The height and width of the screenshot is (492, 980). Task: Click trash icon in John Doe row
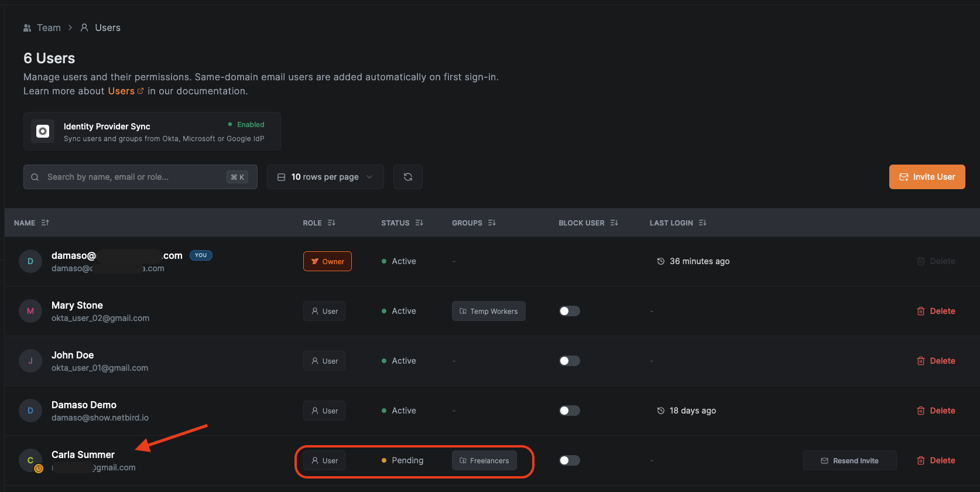click(921, 361)
